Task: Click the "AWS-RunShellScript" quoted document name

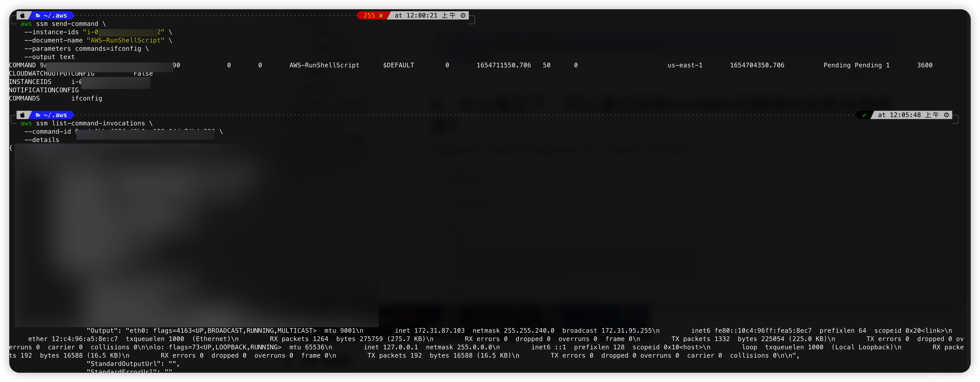Action: point(125,40)
